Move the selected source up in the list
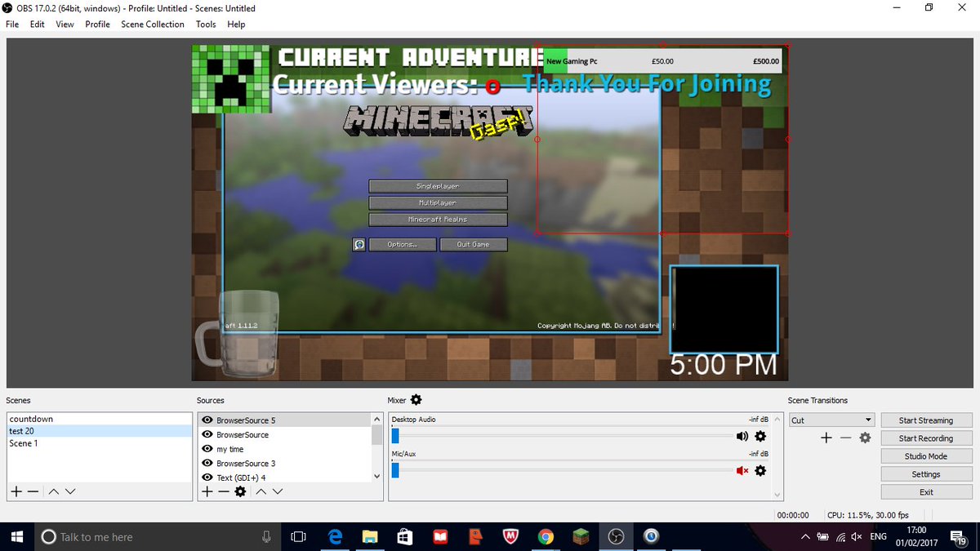This screenshot has height=551, width=980. click(261, 491)
